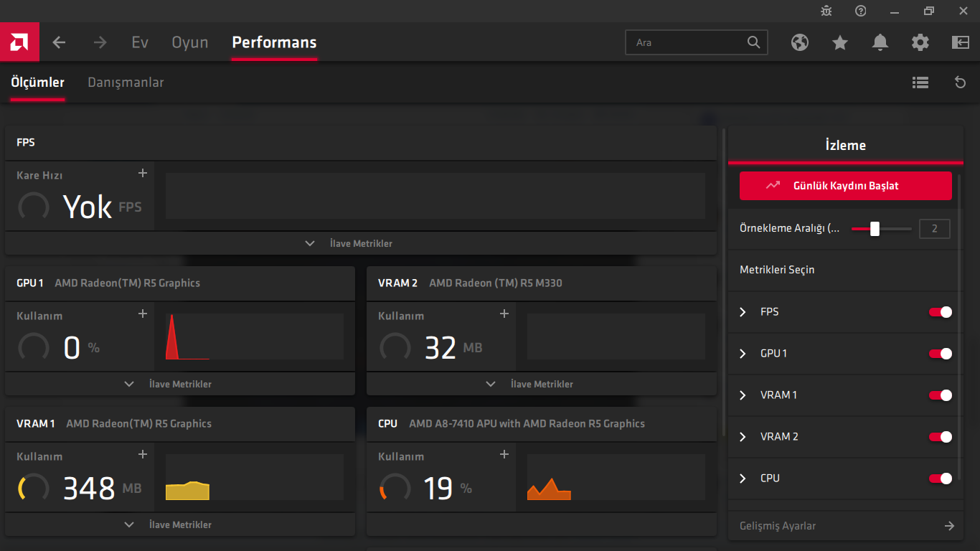Click the Günlük Kaydını Başlat button
Screen dimensions: 980x551
click(846, 186)
